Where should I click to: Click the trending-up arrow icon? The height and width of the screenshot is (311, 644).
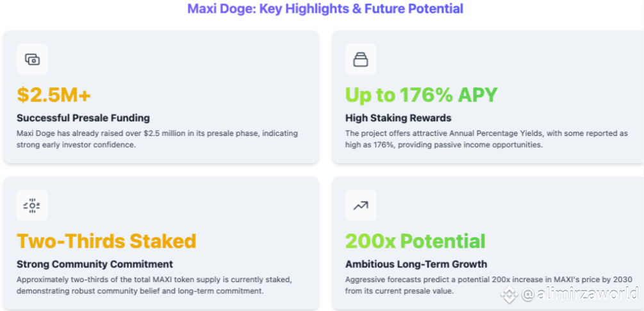click(x=361, y=205)
